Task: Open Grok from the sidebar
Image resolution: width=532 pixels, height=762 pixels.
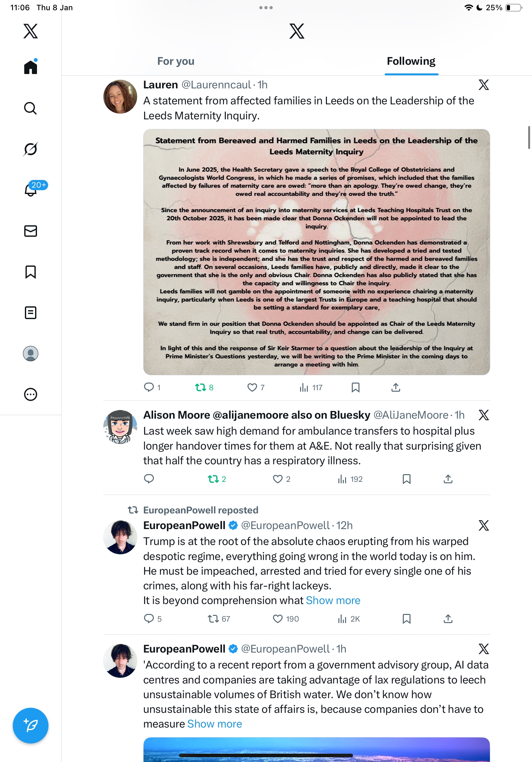Action: [x=31, y=149]
